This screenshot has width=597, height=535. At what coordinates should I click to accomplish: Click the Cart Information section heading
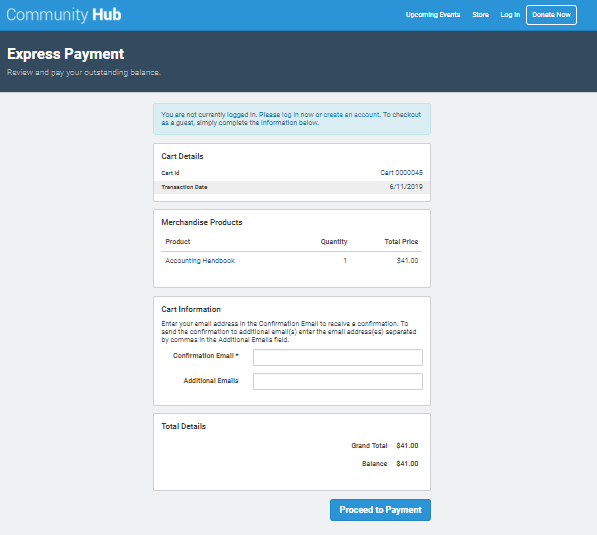191,309
